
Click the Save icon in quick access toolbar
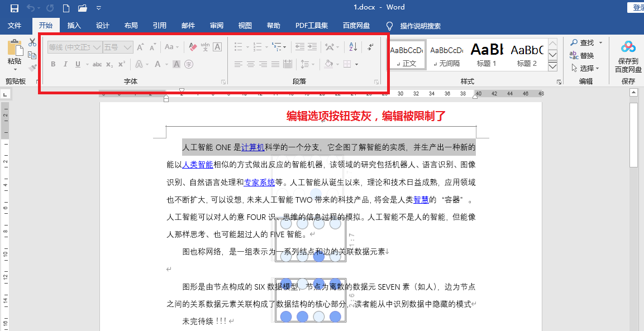14,8
